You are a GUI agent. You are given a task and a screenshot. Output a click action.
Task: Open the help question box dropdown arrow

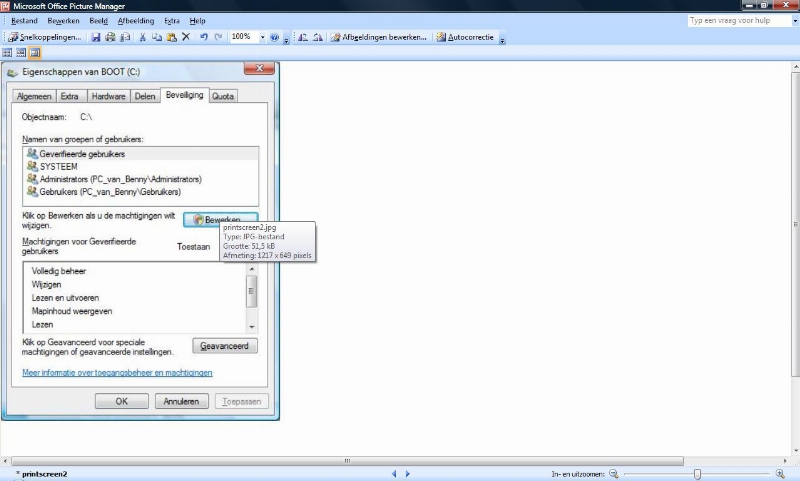[x=795, y=21]
